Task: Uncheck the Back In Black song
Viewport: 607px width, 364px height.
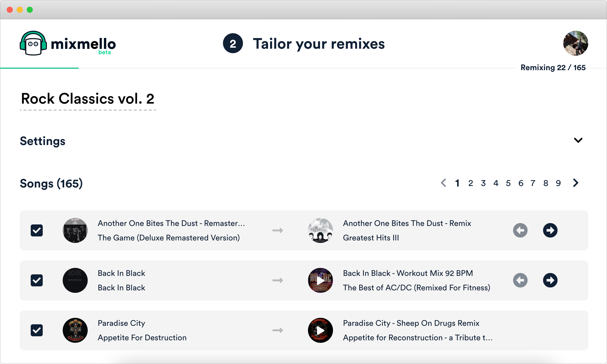Action: (x=37, y=280)
